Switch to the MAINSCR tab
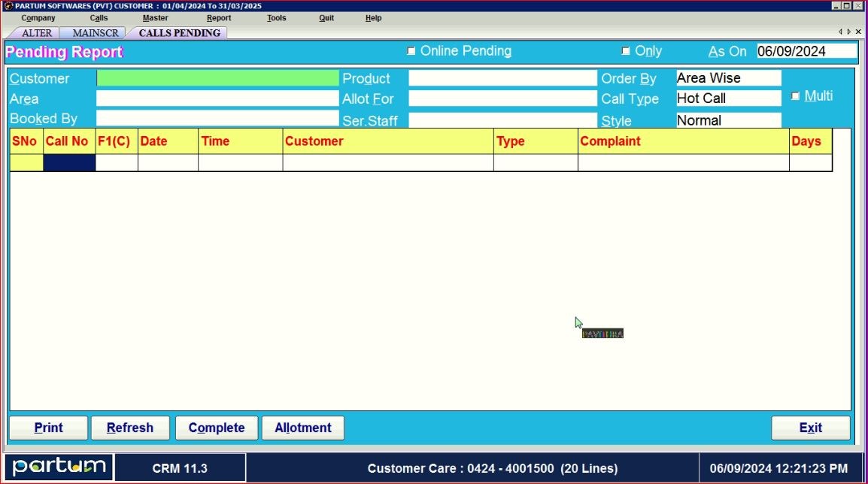 click(93, 32)
